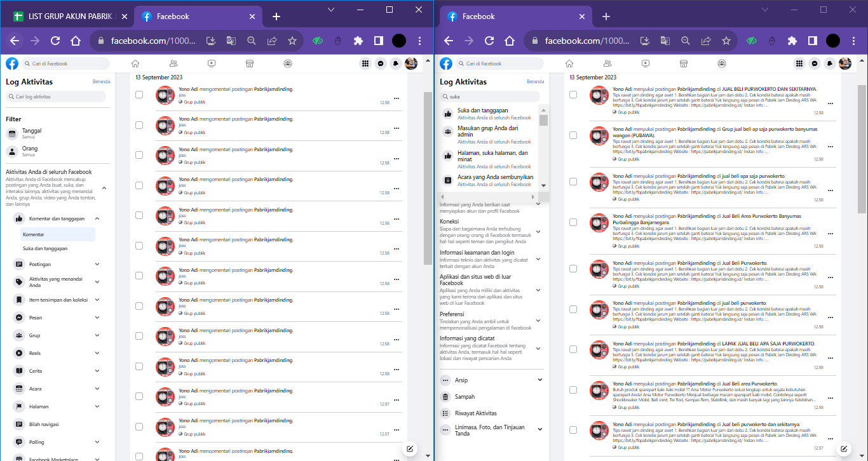Screen dimensions: 868x461
Task: Tick the checkbox for the PUBAWA group post
Action: pyautogui.click(x=573, y=135)
